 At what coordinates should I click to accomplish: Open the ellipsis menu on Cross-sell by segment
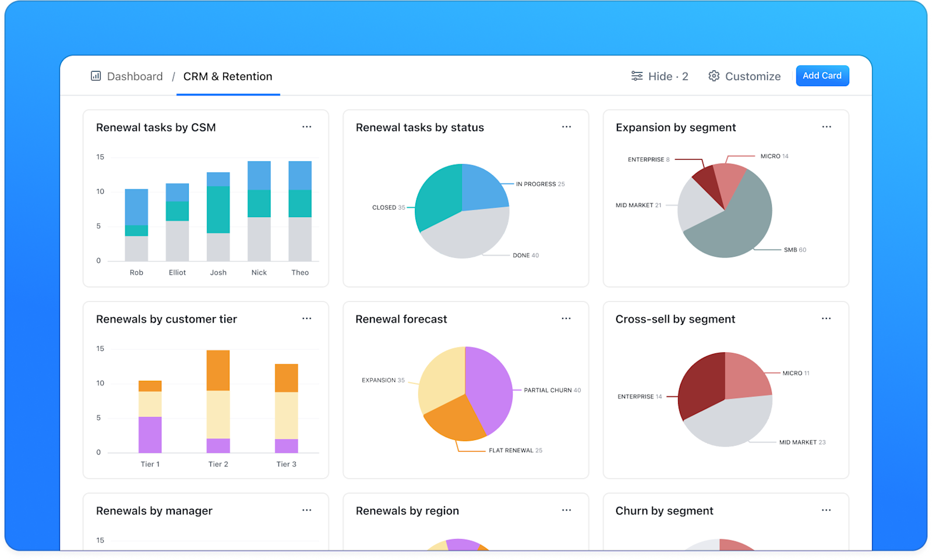click(827, 318)
